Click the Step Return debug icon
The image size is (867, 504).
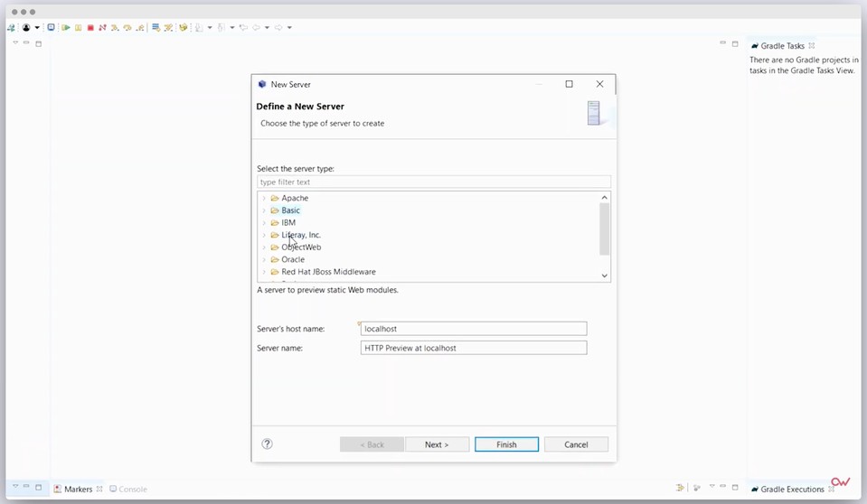pos(140,28)
